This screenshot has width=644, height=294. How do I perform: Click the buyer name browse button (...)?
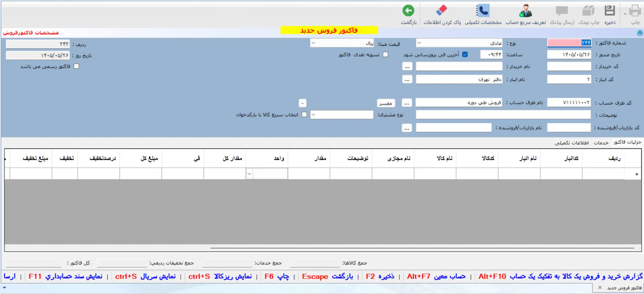pyautogui.click(x=407, y=66)
